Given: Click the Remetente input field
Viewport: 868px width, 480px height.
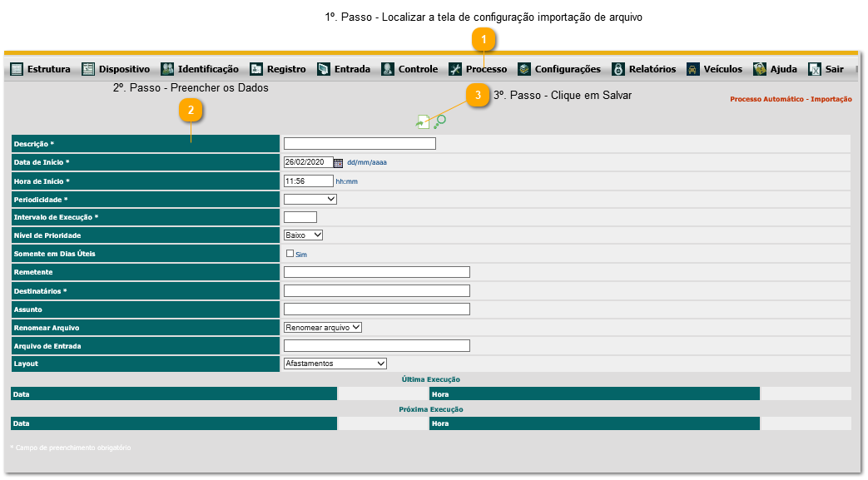Looking at the screenshot, I should tap(376, 272).
